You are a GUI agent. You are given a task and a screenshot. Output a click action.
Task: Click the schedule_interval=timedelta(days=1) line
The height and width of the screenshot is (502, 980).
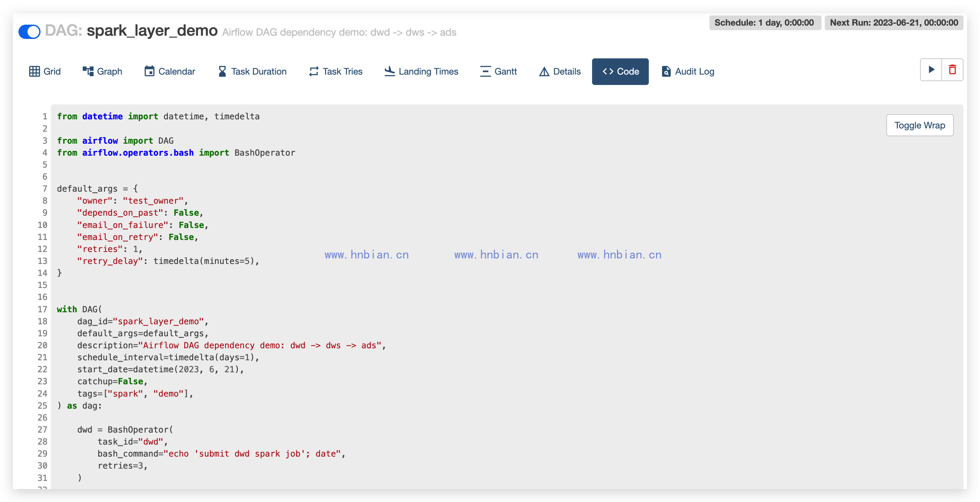point(168,357)
